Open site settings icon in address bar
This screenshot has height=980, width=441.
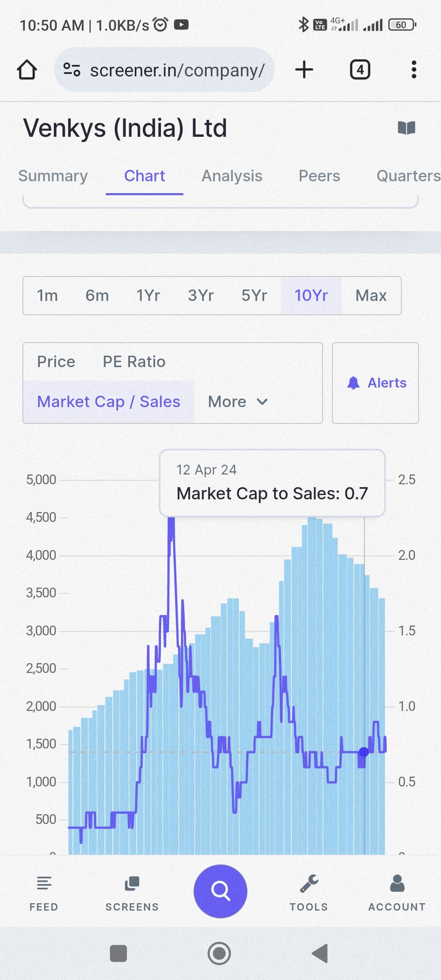tap(72, 70)
